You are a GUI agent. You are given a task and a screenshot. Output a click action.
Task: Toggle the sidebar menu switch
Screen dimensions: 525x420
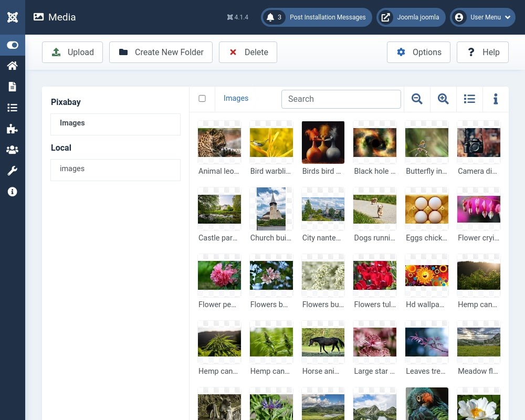tap(13, 45)
